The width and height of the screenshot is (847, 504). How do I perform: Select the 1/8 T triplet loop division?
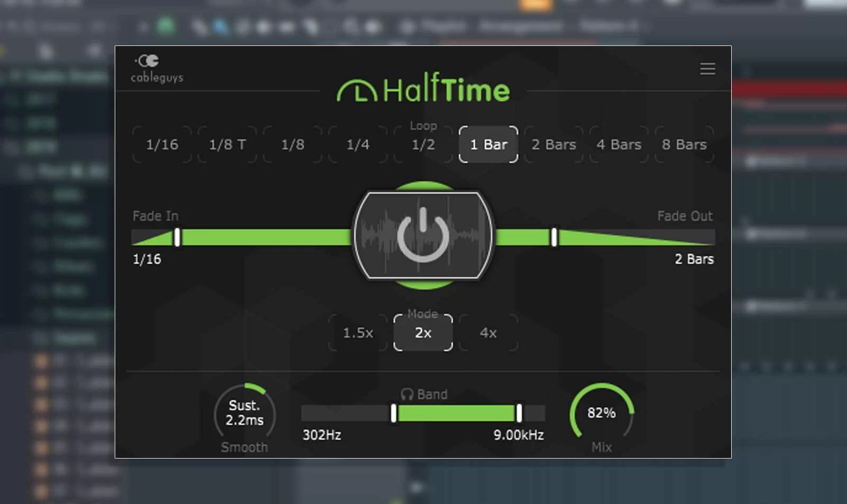pyautogui.click(x=227, y=144)
